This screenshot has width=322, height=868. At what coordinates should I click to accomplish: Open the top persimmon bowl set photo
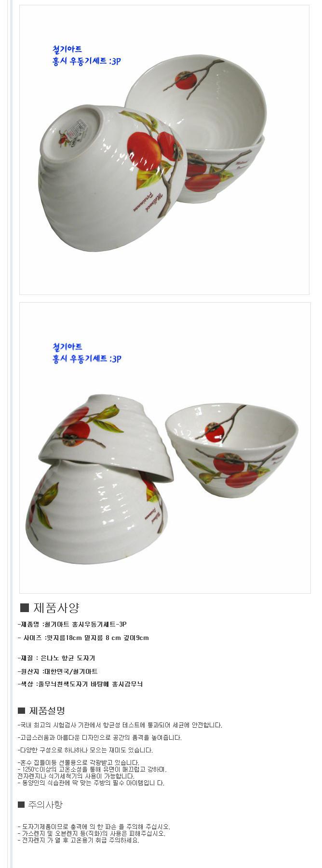[164, 150]
